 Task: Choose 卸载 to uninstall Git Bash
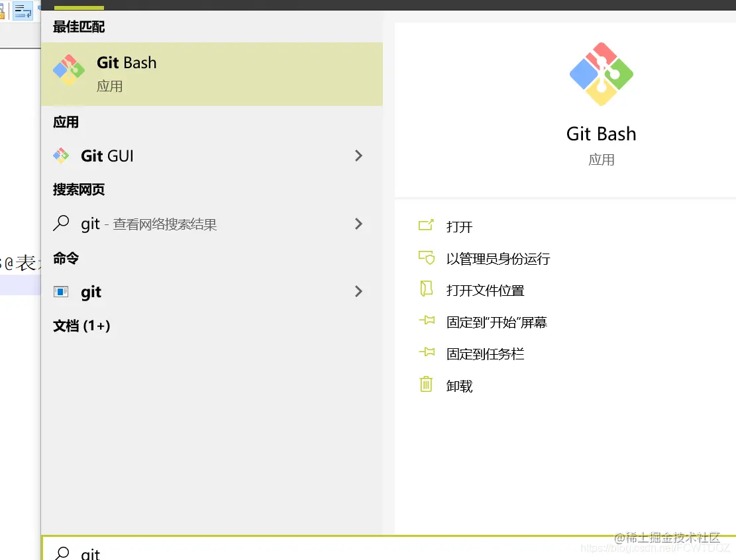click(x=459, y=386)
